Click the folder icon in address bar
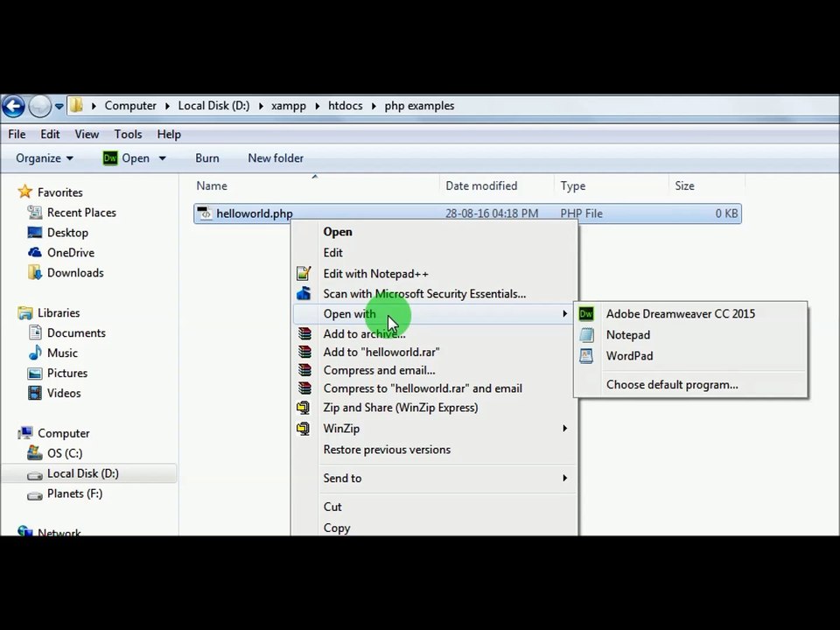The width and height of the screenshot is (840, 630). [77, 105]
